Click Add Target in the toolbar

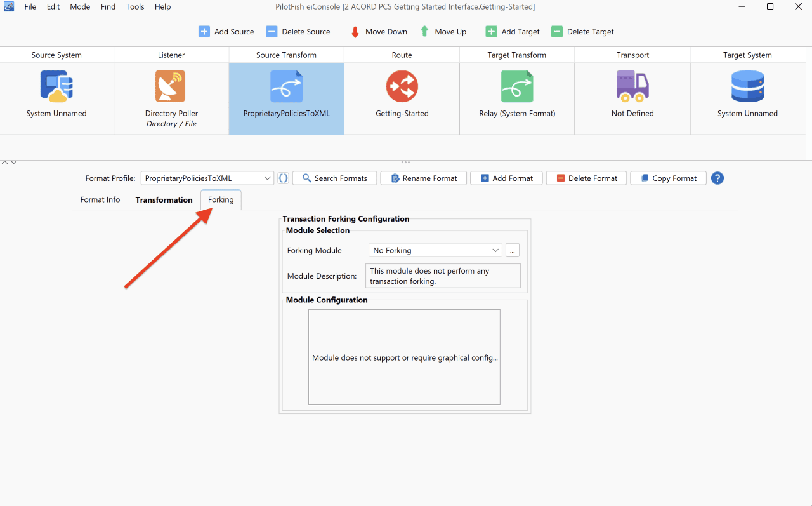point(513,32)
